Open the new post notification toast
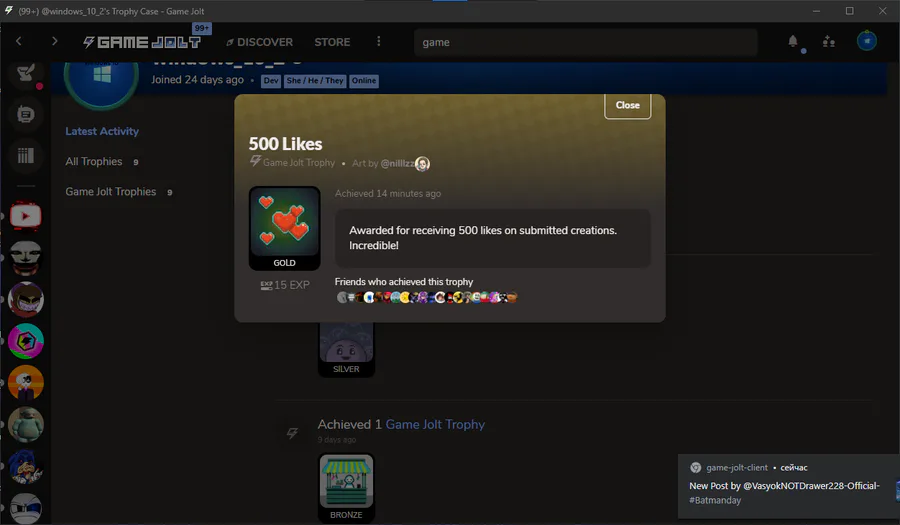 pyautogui.click(x=789, y=486)
